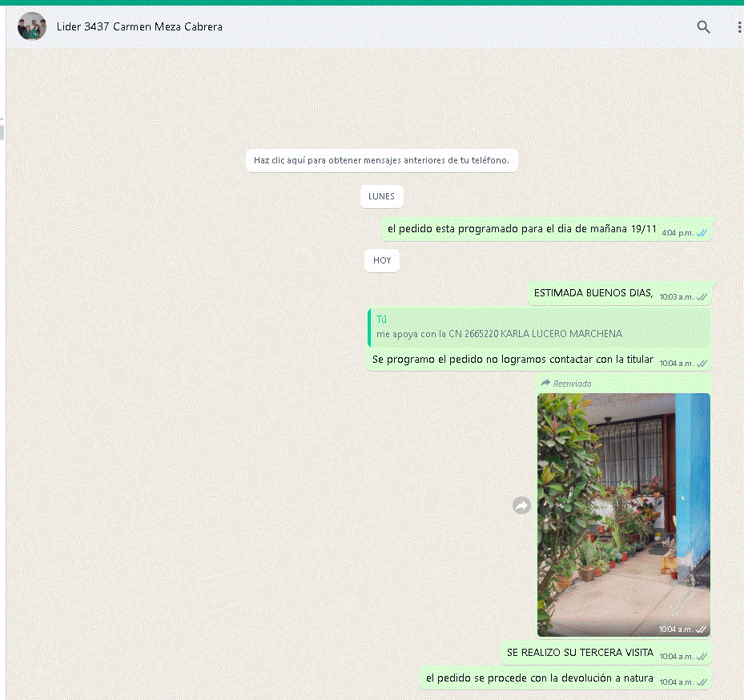Click read checkmarks on ESTIMADA BUENOS DIAS message

702,296
